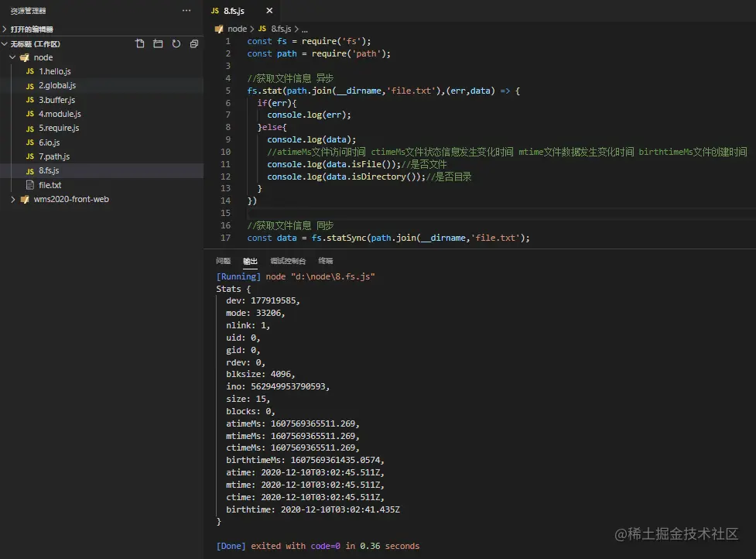Click the folder icon of wms2020-front-web

(25, 199)
